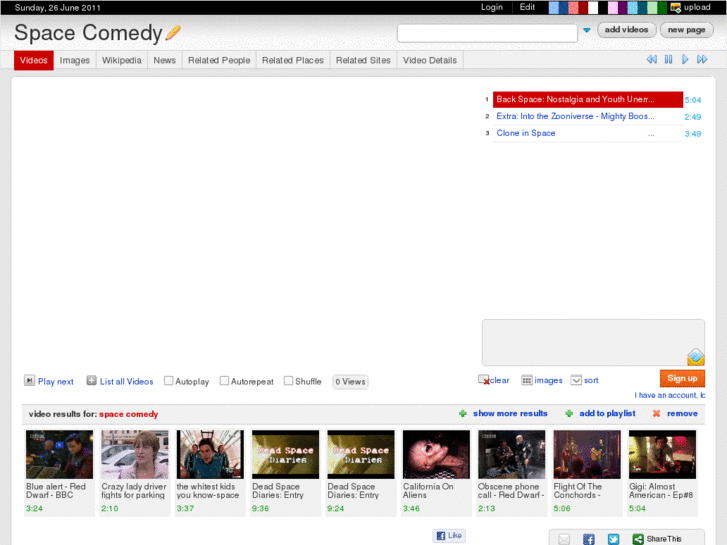Click the List all Videos plus icon
This screenshot has height=545, width=727.
(x=91, y=380)
